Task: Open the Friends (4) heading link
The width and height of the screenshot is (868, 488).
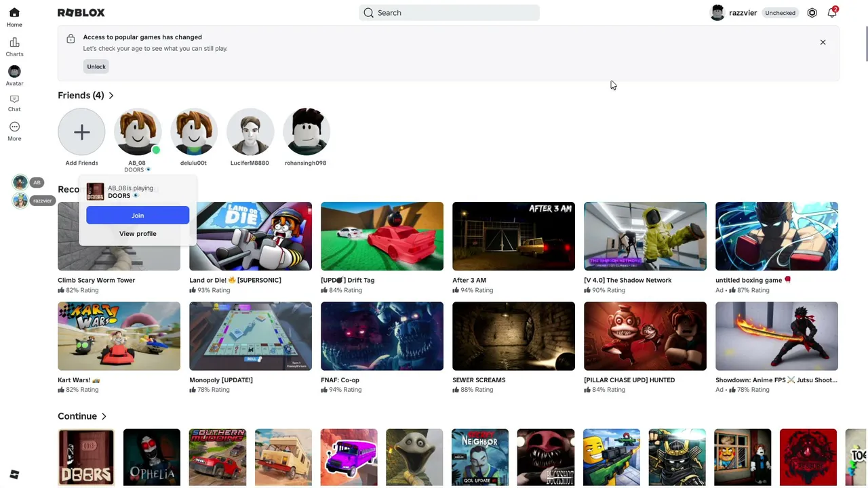Action: pyautogui.click(x=81, y=96)
